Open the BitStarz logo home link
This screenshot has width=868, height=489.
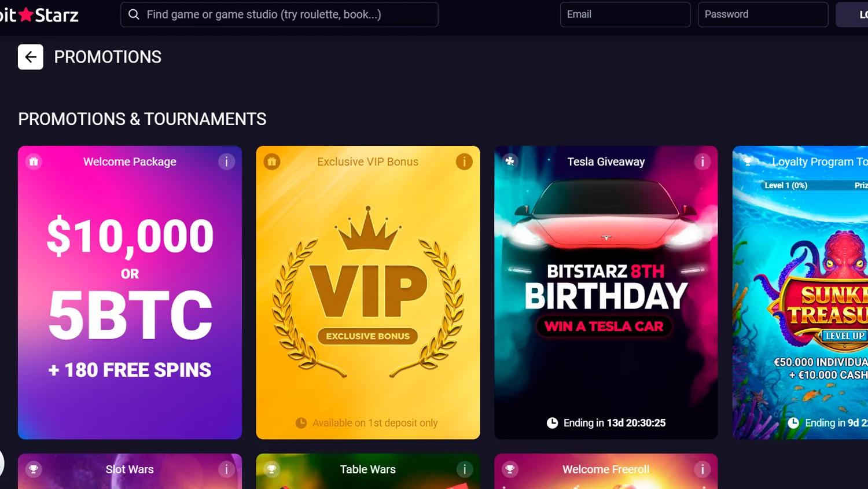(x=39, y=14)
